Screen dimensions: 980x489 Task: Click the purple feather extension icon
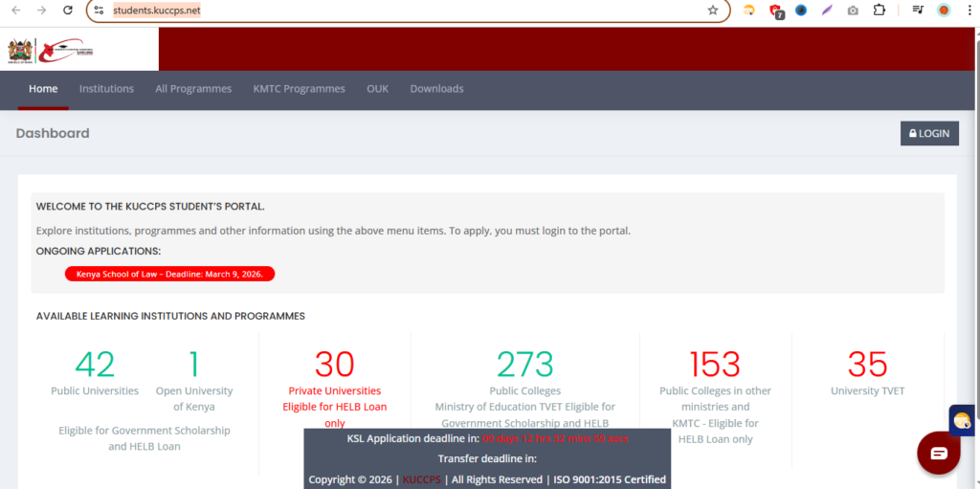(x=827, y=11)
